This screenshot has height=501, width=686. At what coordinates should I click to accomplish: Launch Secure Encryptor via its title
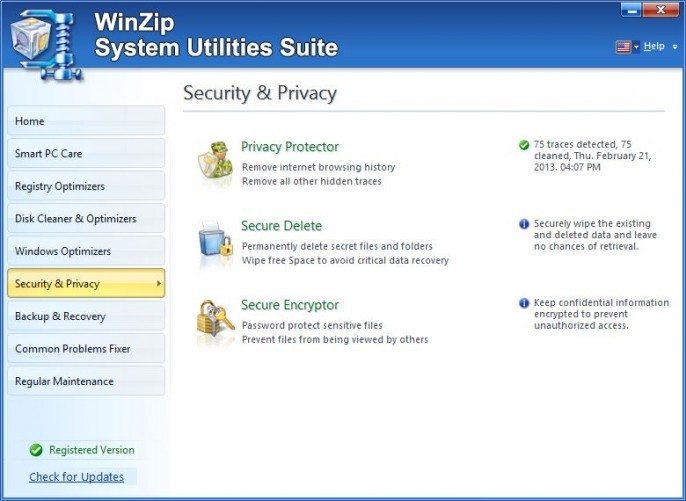(x=290, y=305)
